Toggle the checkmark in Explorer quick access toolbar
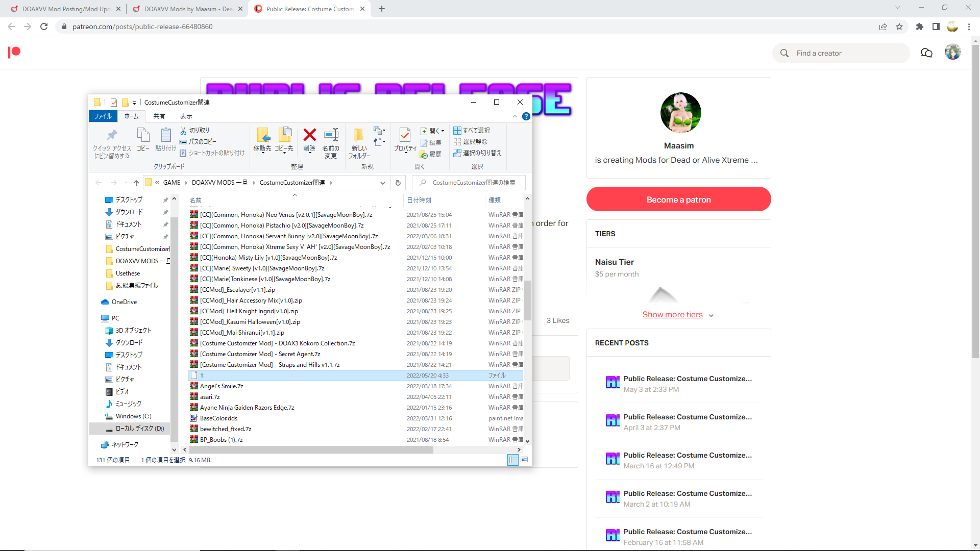This screenshot has width=980, height=551. click(x=114, y=103)
